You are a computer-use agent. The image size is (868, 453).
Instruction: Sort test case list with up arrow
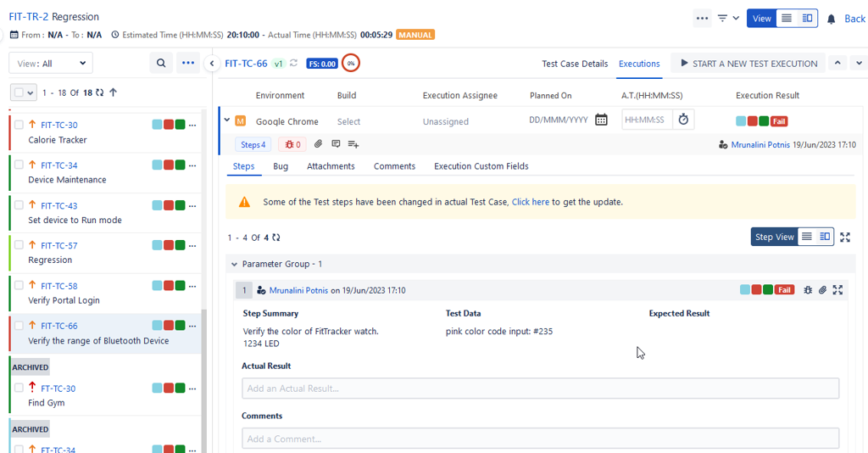[113, 92]
